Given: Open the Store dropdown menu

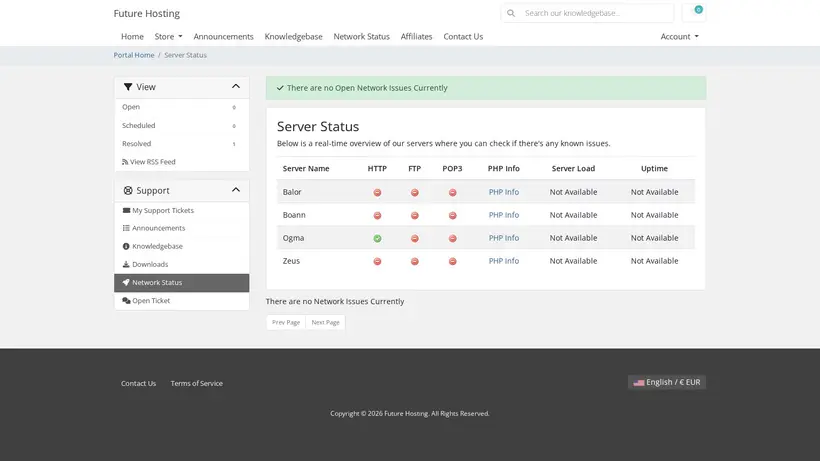Looking at the screenshot, I should [x=168, y=37].
